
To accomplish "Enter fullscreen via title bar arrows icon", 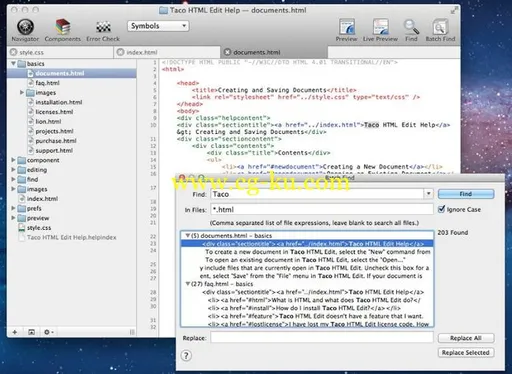I will (454, 10).
